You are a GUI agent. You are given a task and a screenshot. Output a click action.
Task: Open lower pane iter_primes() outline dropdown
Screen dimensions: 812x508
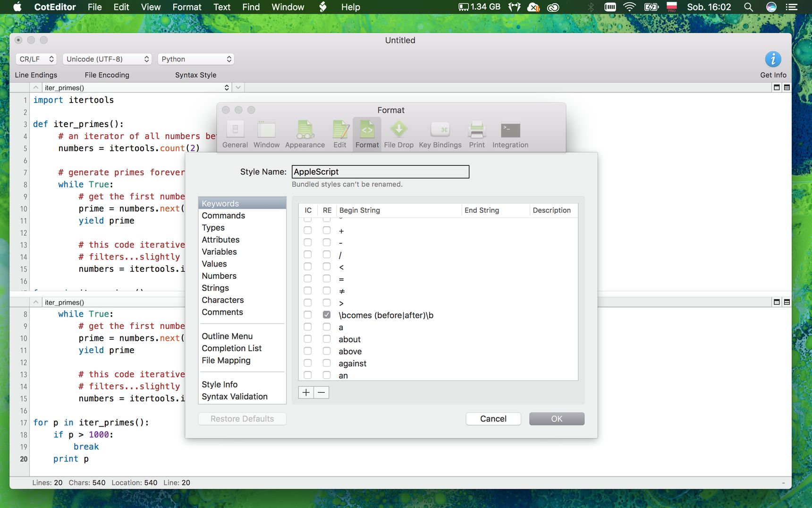(113, 302)
